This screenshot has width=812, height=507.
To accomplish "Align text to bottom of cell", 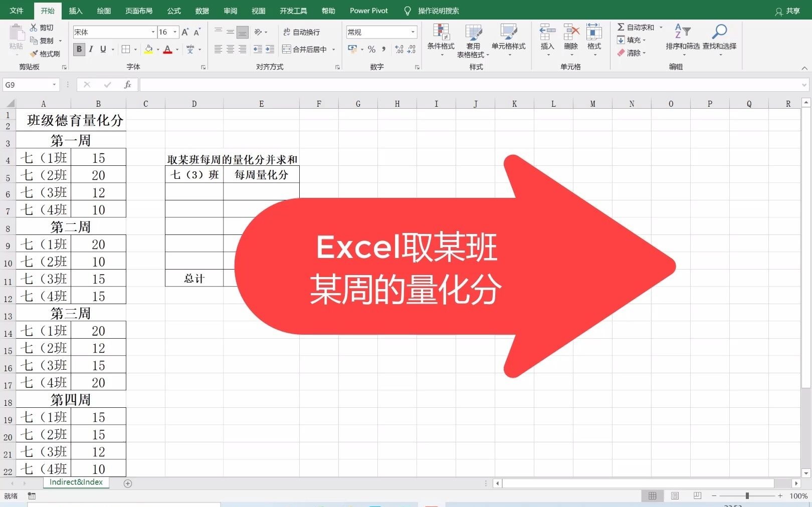I will coord(242,32).
